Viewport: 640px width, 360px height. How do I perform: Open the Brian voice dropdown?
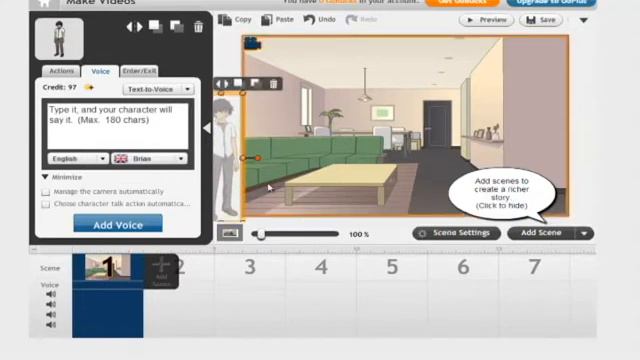click(149, 159)
